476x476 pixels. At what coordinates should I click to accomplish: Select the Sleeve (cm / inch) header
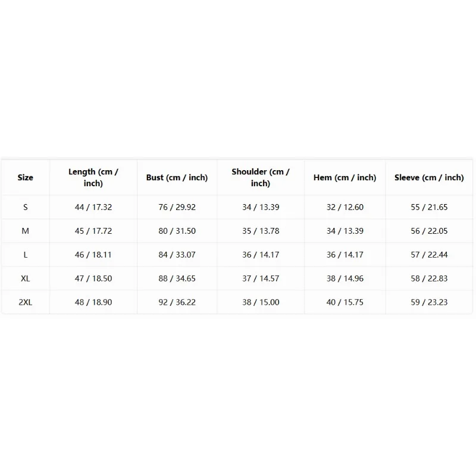[429, 177]
